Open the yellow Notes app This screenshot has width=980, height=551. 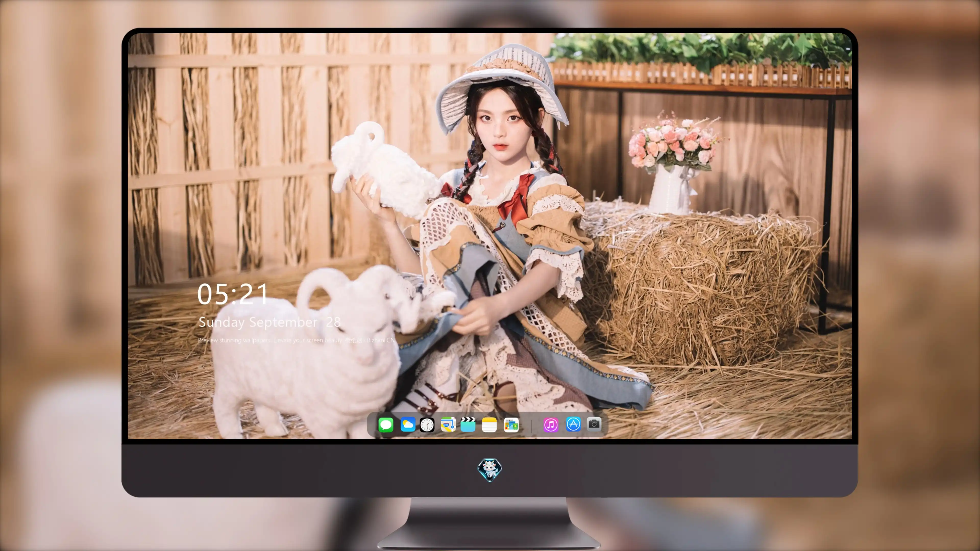coord(489,425)
